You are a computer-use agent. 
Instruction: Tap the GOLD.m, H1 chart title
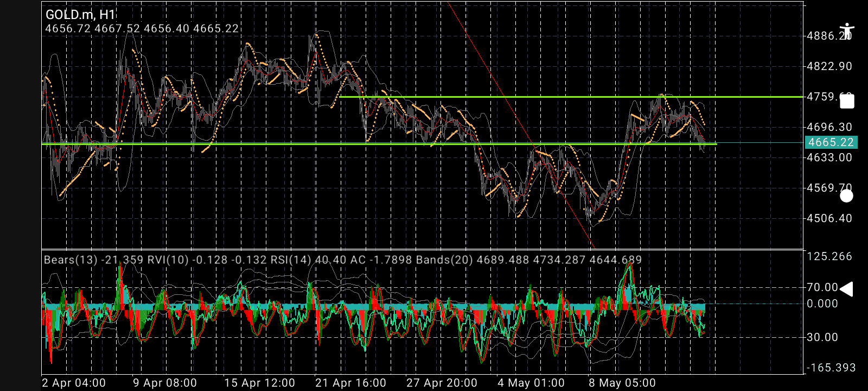coord(80,15)
